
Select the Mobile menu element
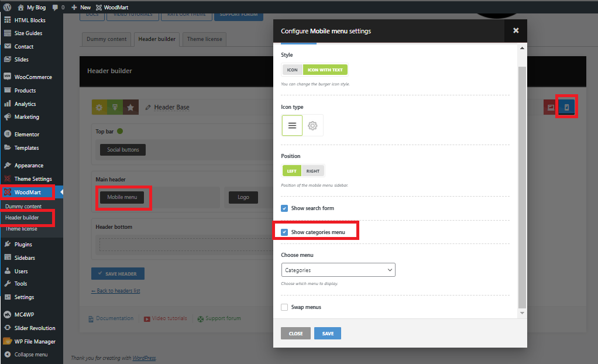[x=122, y=197]
